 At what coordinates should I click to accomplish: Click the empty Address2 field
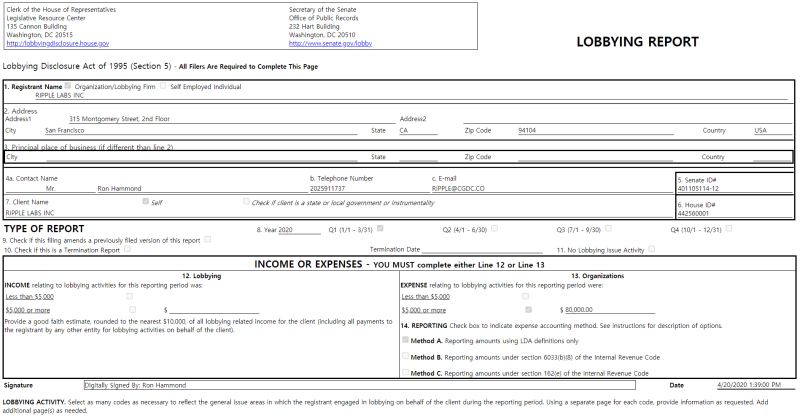629,119
